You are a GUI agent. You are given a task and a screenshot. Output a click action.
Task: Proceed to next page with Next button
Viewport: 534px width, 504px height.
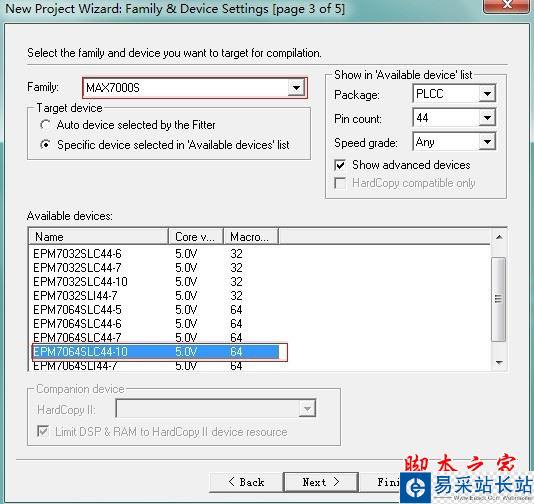click(321, 482)
